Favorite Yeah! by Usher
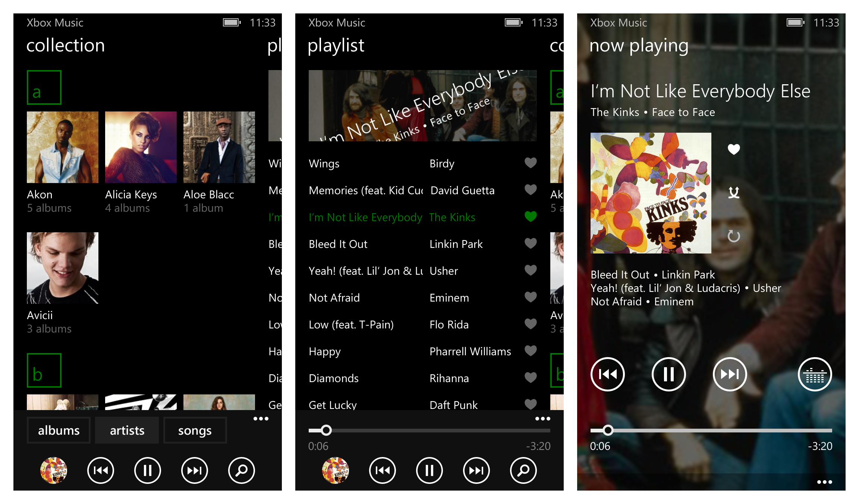This screenshot has height=504, width=859. click(531, 270)
